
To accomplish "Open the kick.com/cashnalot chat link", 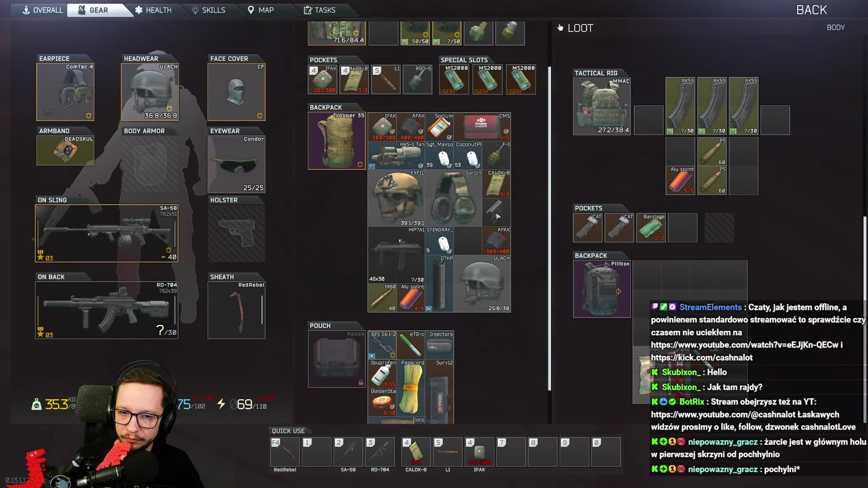I will pyautogui.click(x=702, y=357).
